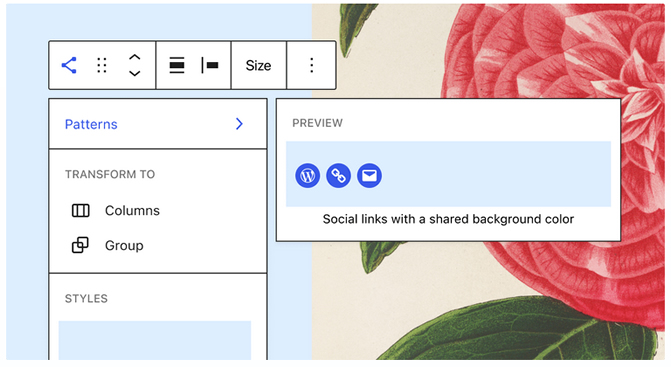671x367 pixels.
Task: Click the STYLES heading
Action: [86, 299]
